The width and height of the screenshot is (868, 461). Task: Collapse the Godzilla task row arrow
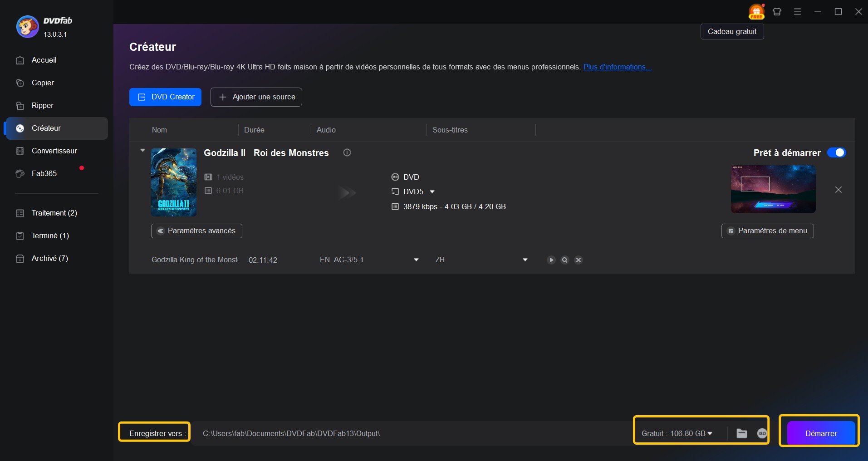coord(142,151)
